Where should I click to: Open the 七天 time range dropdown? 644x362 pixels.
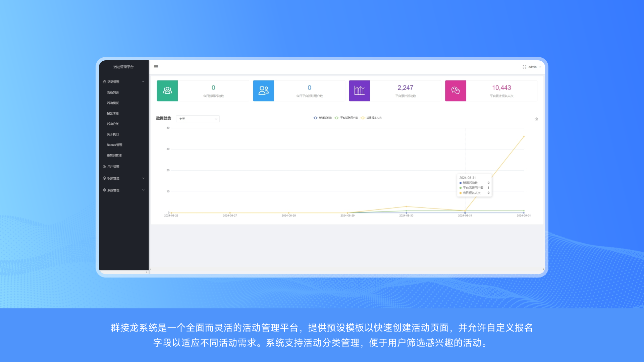198,119
